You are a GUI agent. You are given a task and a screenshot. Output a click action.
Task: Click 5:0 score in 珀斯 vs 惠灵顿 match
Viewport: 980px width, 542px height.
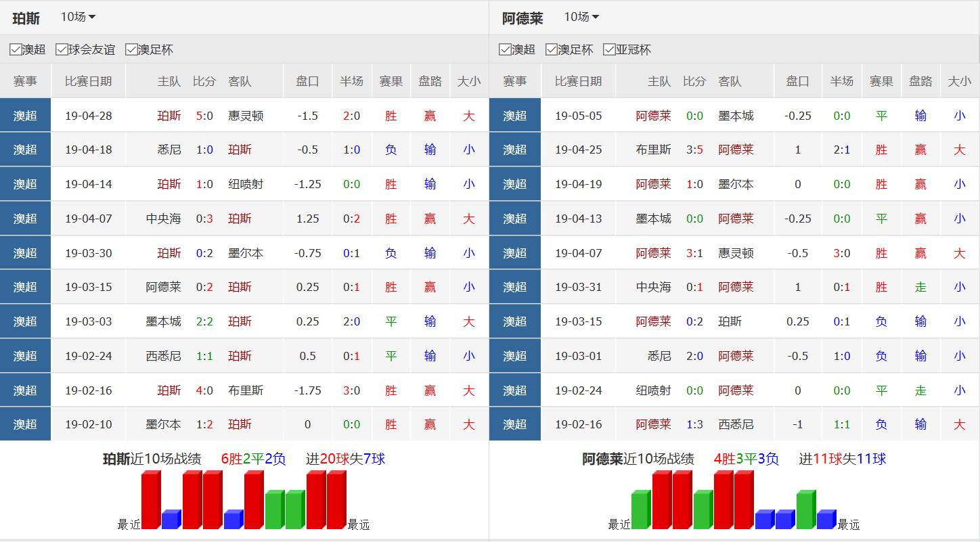[204, 116]
